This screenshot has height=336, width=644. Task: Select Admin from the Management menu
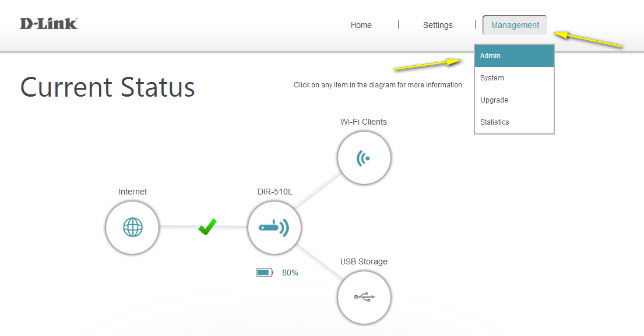pyautogui.click(x=514, y=56)
